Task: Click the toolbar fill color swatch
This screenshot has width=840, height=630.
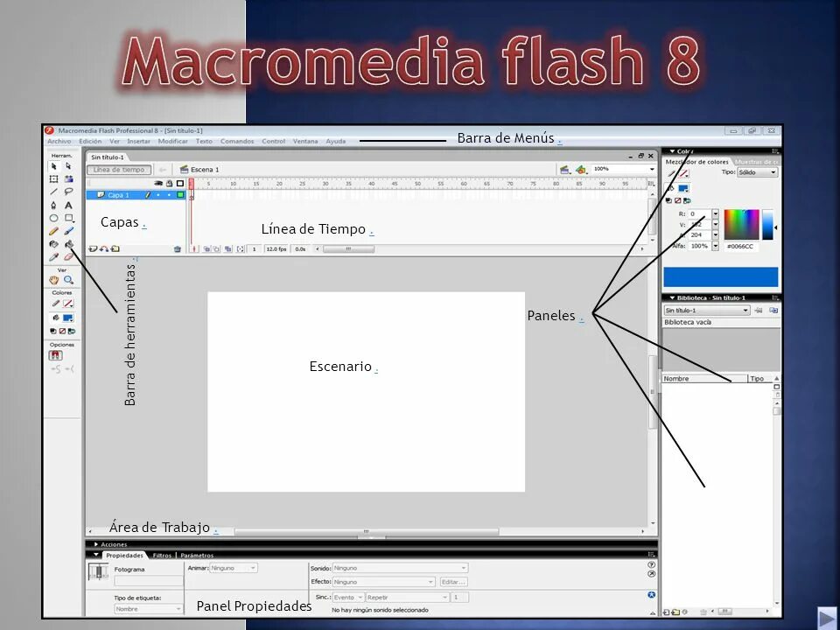Action: pos(68,318)
